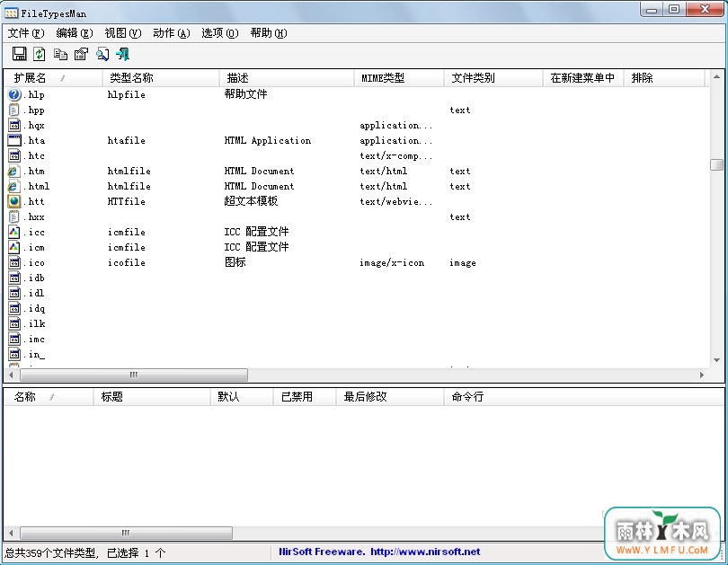Click the Find toolbar icon
728x565 pixels.
[x=102, y=54]
